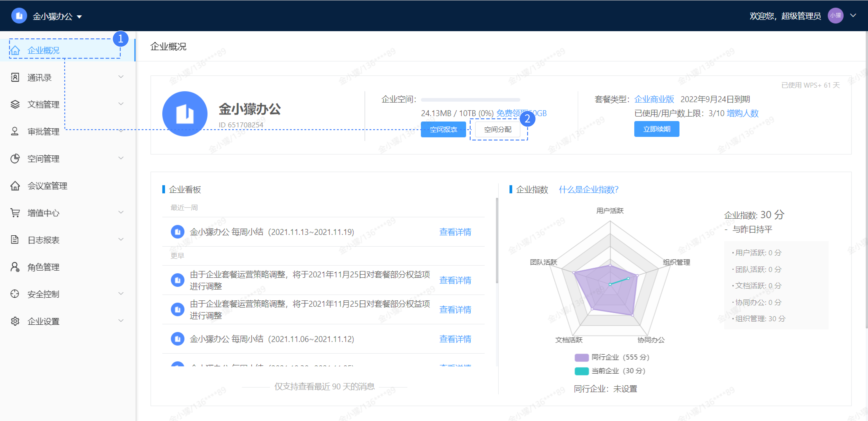
Task: Open 通讯录 menu item label
Action: coord(39,78)
